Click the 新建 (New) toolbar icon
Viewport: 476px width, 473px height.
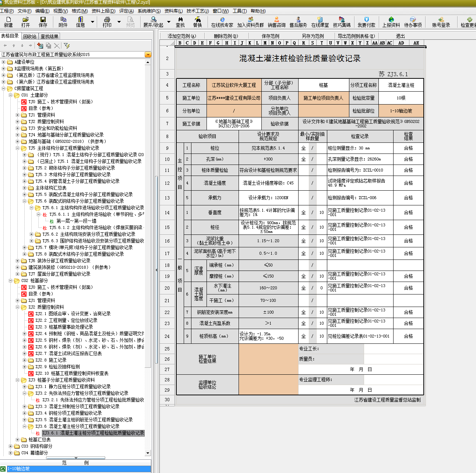point(8,22)
